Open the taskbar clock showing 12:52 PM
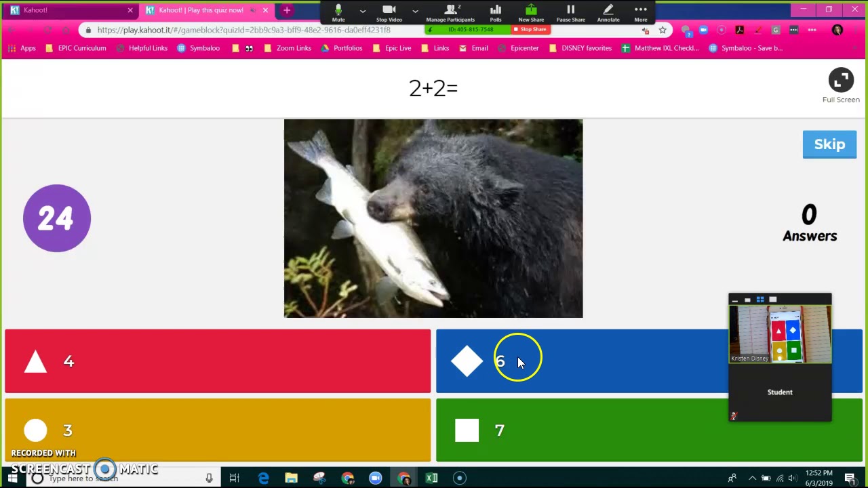Image resolution: width=868 pixels, height=488 pixels. tap(819, 478)
